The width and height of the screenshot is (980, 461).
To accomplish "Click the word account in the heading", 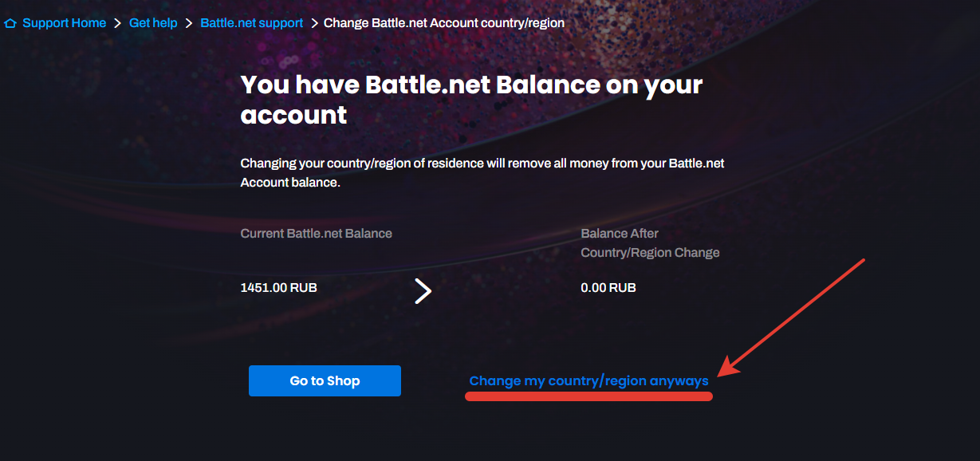I will (x=293, y=115).
